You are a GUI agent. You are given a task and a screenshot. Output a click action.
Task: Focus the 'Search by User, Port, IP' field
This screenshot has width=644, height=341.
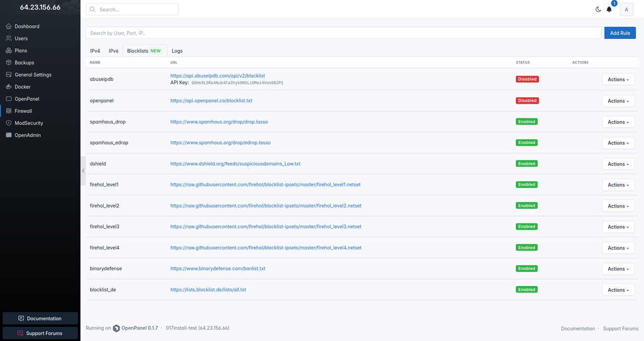click(x=344, y=33)
